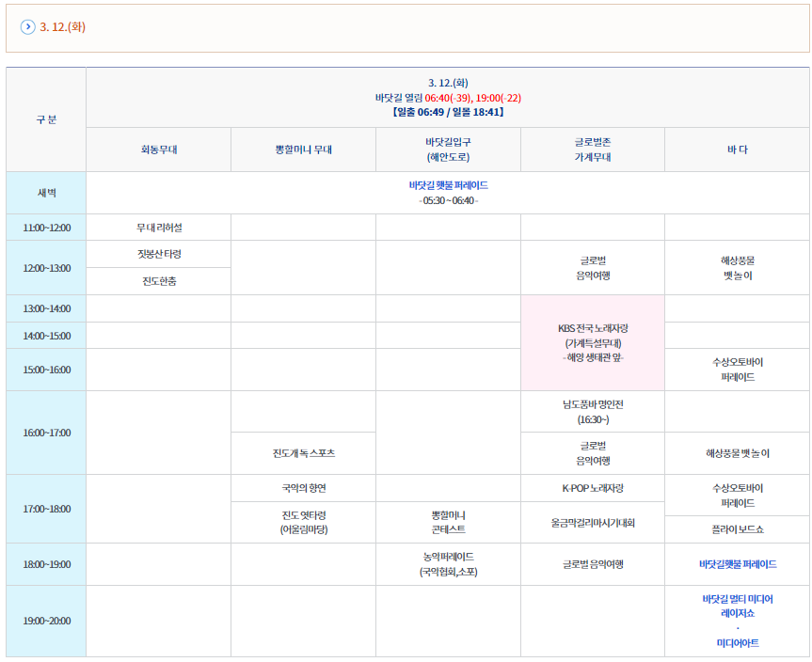Select the "바 다" column header

738,150
